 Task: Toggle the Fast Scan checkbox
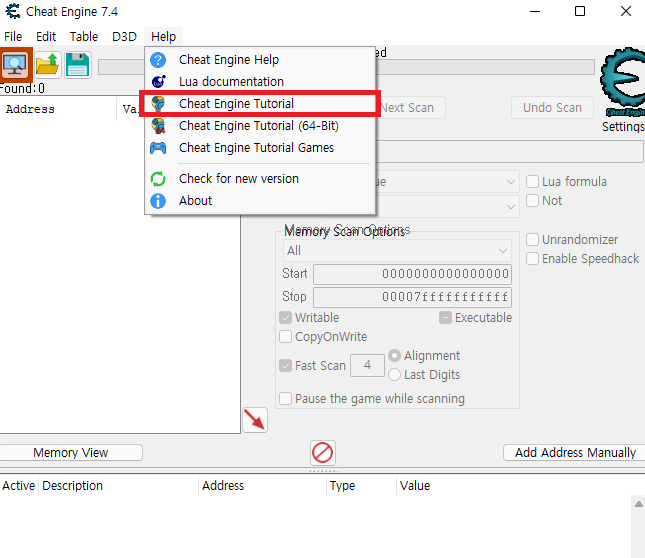pyautogui.click(x=285, y=365)
